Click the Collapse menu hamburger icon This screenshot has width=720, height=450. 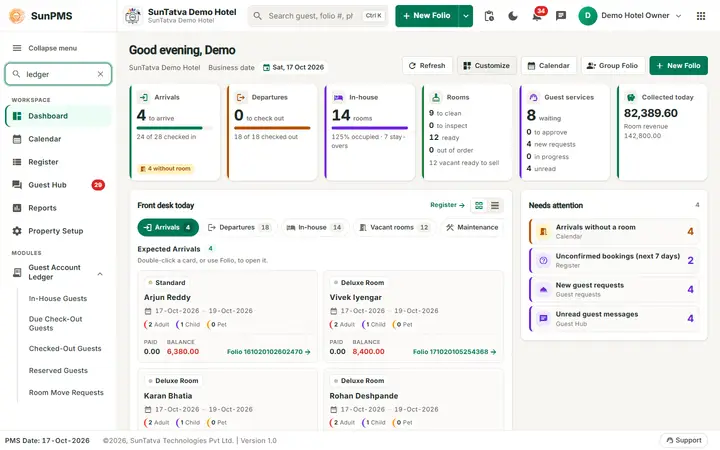(17, 48)
